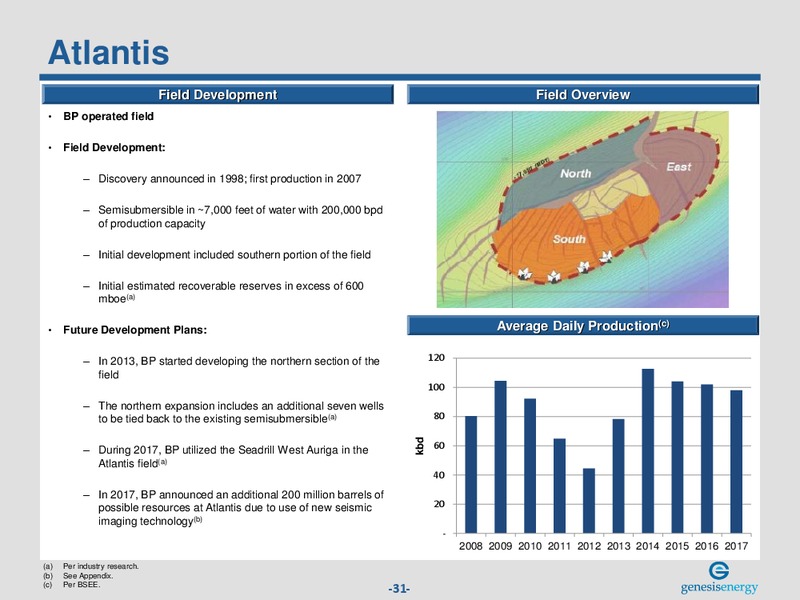Viewport: 800px width, 600px height.
Task: Click the Average Daily Production header
Action: coord(583,326)
